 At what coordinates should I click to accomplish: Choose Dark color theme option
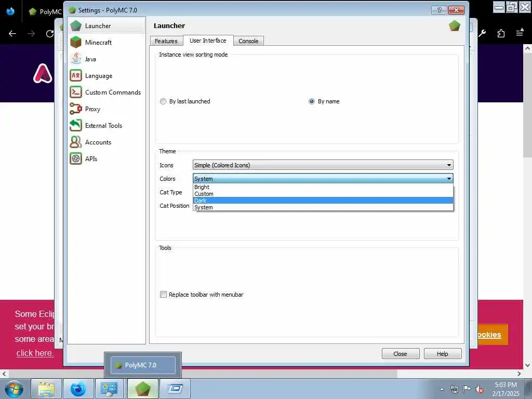point(323,201)
